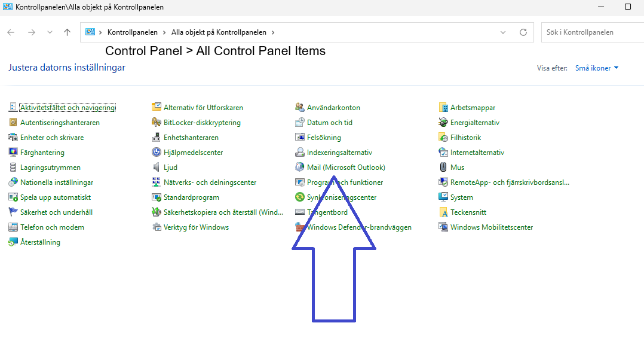
Task: Open Internetalternativ link
Action: pyautogui.click(x=477, y=153)
